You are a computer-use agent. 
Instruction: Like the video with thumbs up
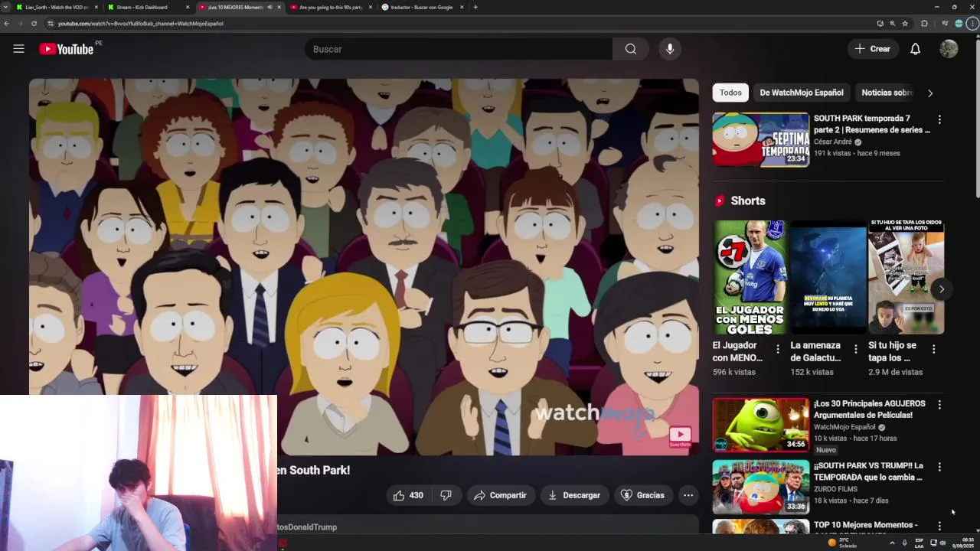pos(409,495)
